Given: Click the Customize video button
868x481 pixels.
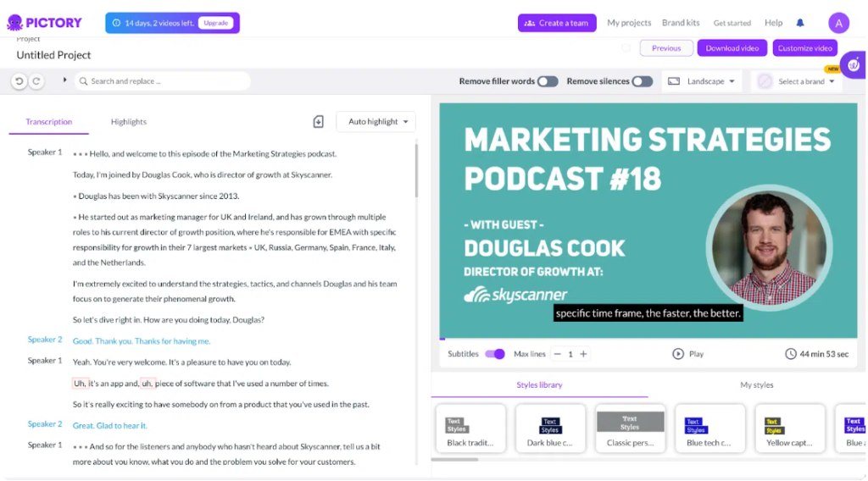Looking at the screenshot, I should tap(804, 48).
